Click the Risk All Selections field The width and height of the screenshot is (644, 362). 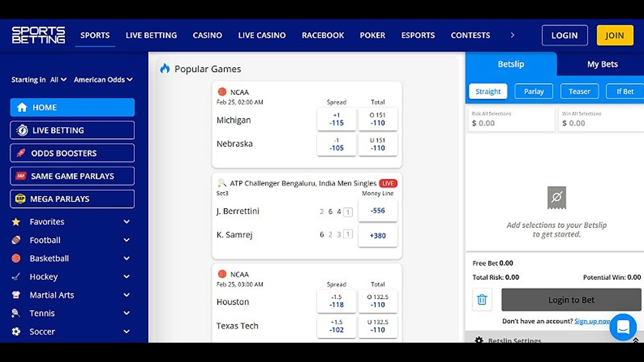pyautogui.click(x=511, y=120)
